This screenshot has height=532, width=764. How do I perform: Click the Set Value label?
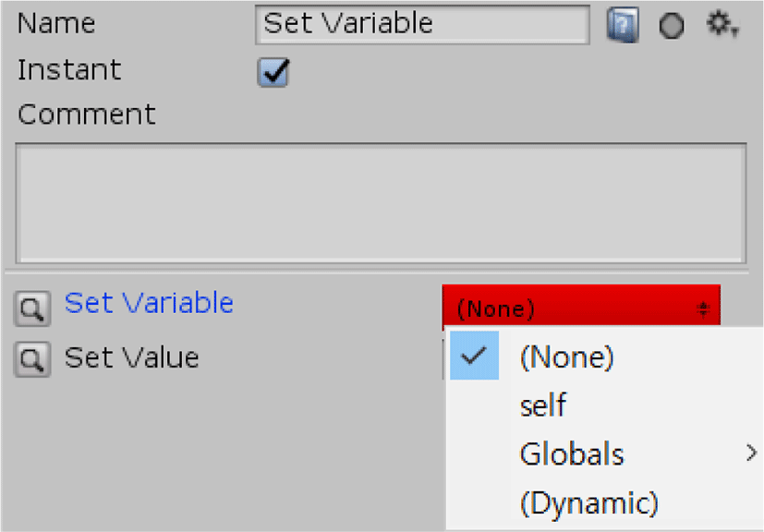[x=131, y=357]
